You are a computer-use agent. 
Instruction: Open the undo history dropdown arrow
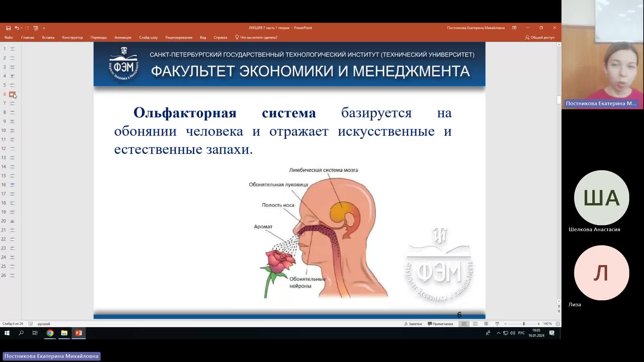21,28
